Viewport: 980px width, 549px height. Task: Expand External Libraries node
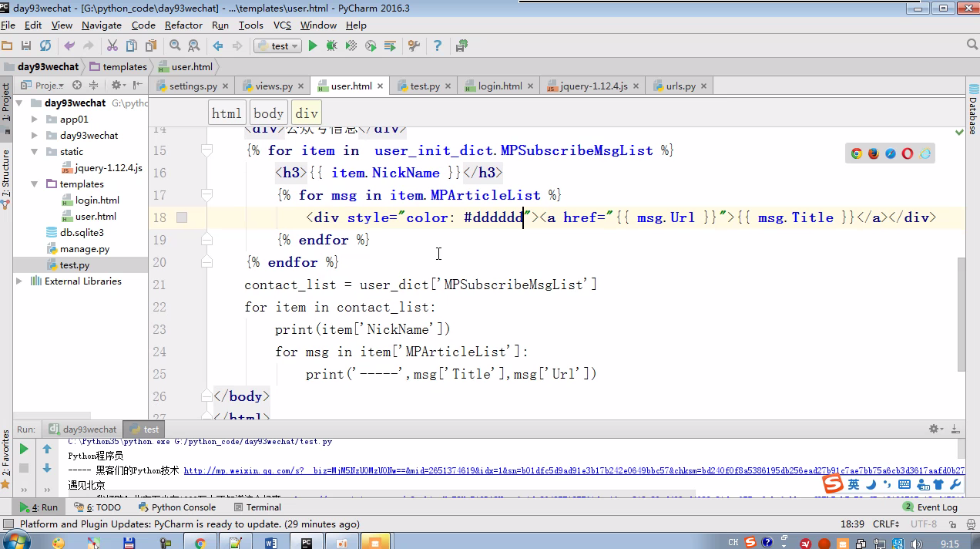coord(19,281)
